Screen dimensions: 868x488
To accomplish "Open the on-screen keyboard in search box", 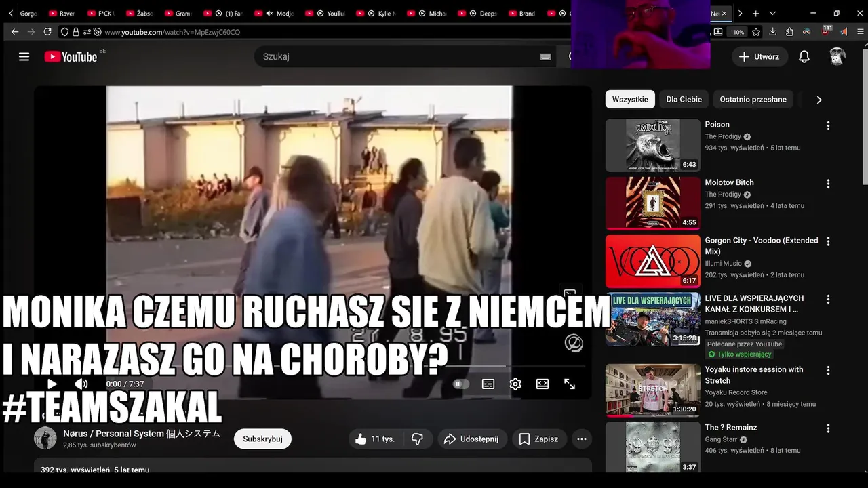I will tap(545, 57).
